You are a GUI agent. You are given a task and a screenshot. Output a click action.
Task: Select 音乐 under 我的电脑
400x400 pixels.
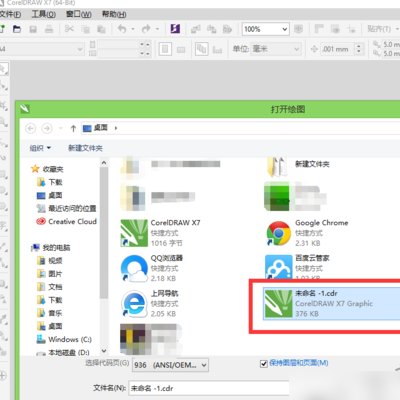pos(55,313)
